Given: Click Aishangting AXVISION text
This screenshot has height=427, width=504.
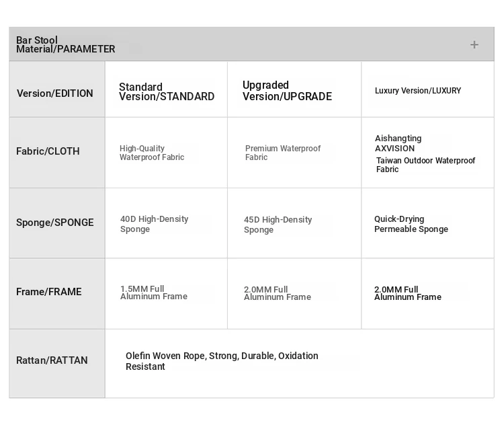Looking at the screenshot, I should pyautogui.click(x=398, y=143).
